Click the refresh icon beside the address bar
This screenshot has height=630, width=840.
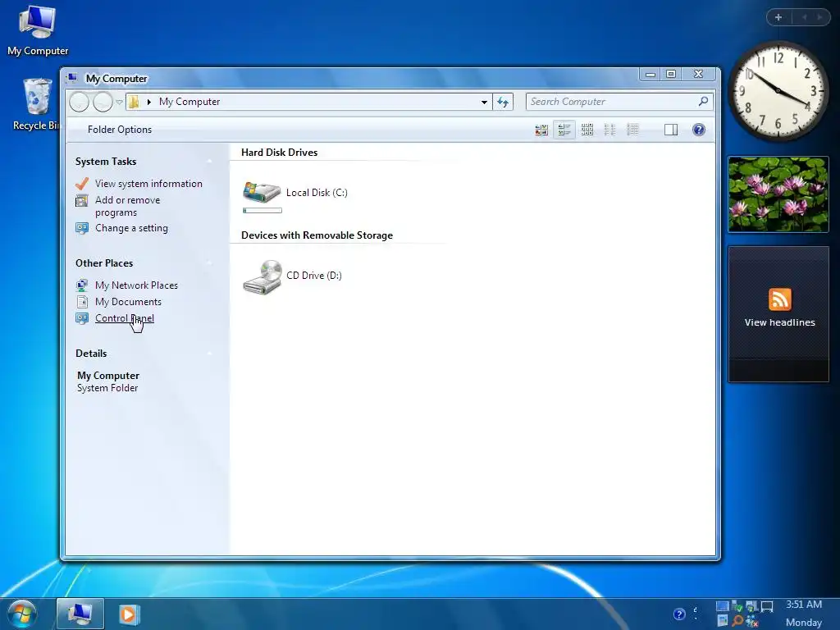point(503,102)
